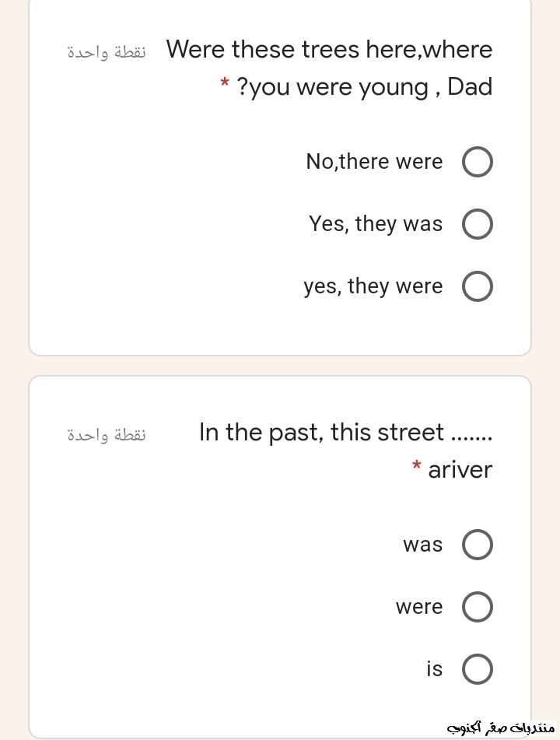Click the red asterisk beside "?you were young"

coord(224,82)
